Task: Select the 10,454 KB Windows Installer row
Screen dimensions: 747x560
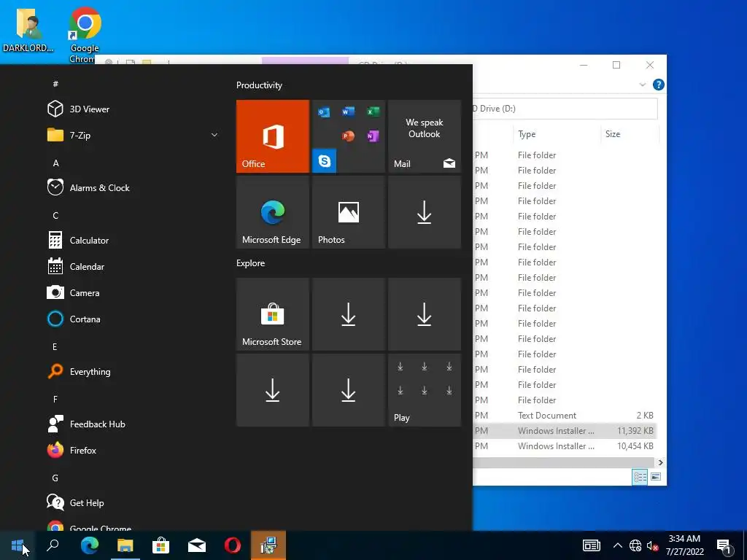Action: click(565, 446)
